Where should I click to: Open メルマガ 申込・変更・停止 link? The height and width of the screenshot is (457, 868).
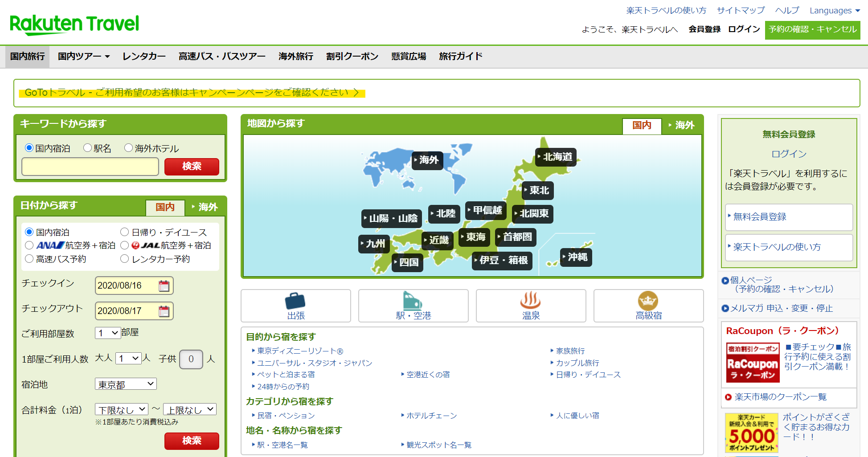781,308
